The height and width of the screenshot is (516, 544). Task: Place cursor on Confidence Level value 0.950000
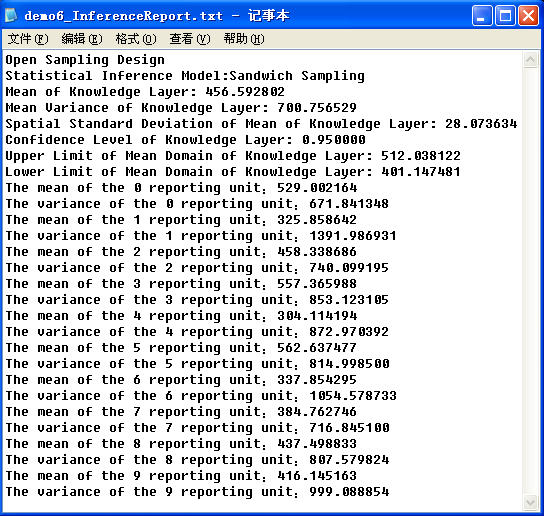334,139
